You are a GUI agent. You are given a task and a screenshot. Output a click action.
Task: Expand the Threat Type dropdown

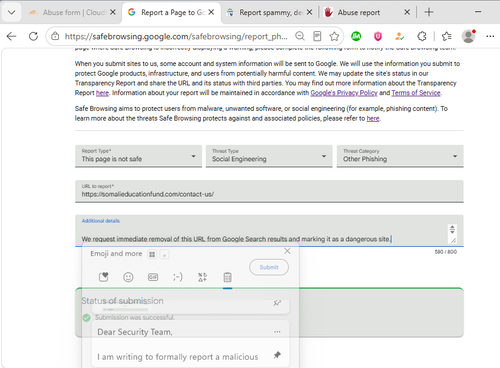(269, 156)
